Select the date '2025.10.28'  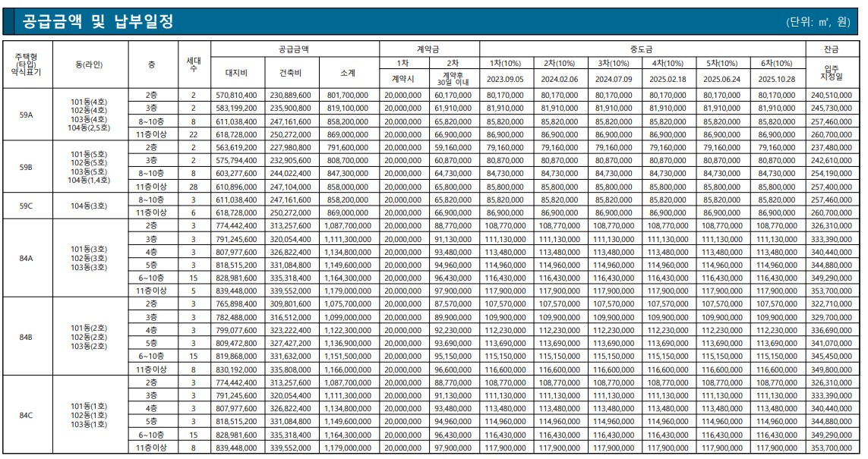click(777, 79)
